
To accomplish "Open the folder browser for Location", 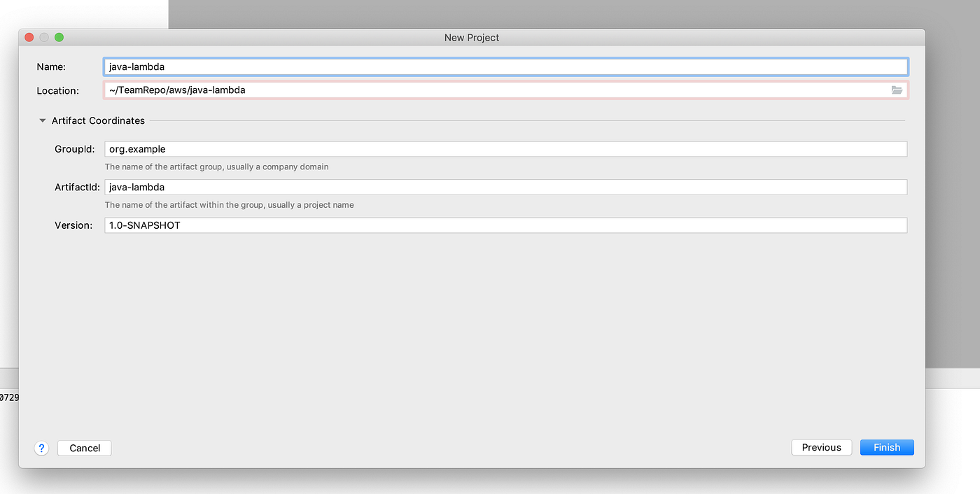I will point(897,90).
